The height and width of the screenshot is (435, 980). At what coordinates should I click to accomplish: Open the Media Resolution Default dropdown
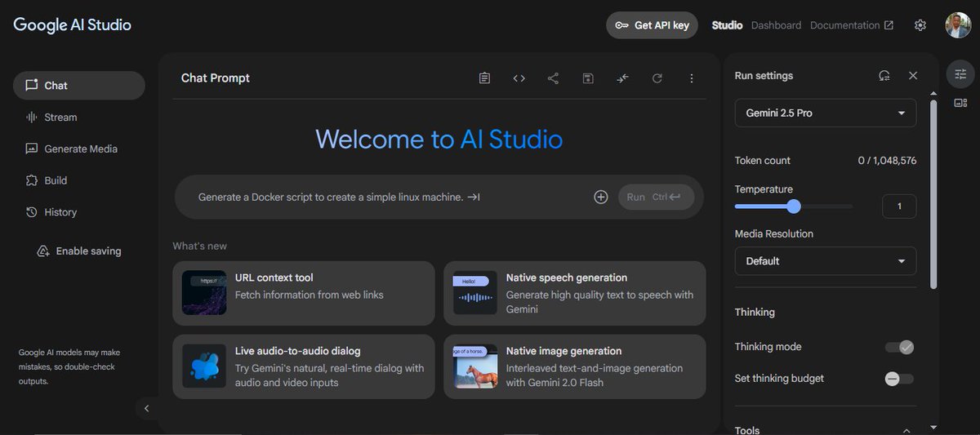coord(826,261)
